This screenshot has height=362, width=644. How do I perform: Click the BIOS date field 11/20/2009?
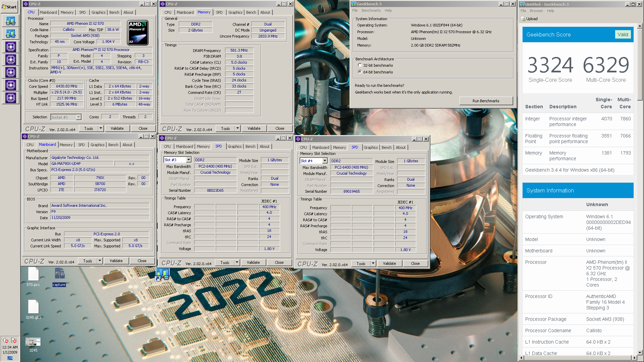pos(100,218)
